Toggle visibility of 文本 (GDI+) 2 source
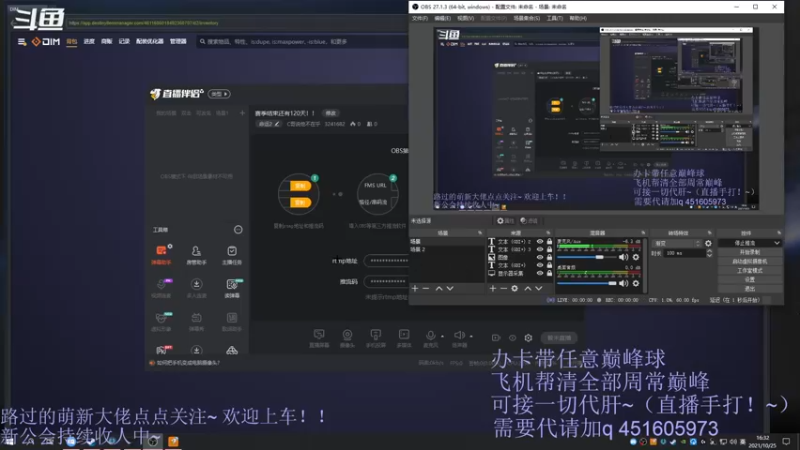This screenshot has width=800, height=450. [540, 241]
